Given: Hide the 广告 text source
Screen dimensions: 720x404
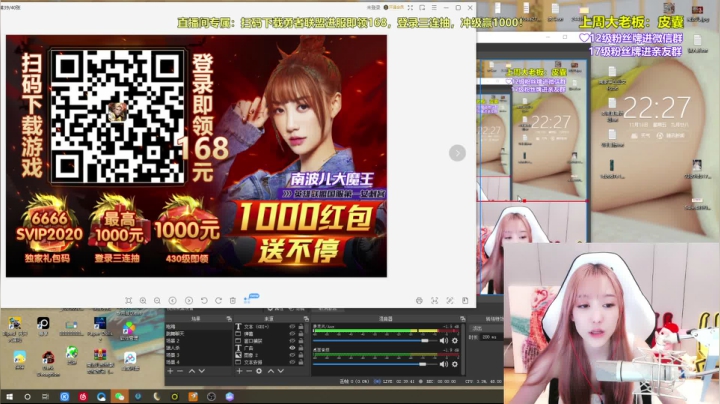Looking at the screenshot, I should point(292,348).
